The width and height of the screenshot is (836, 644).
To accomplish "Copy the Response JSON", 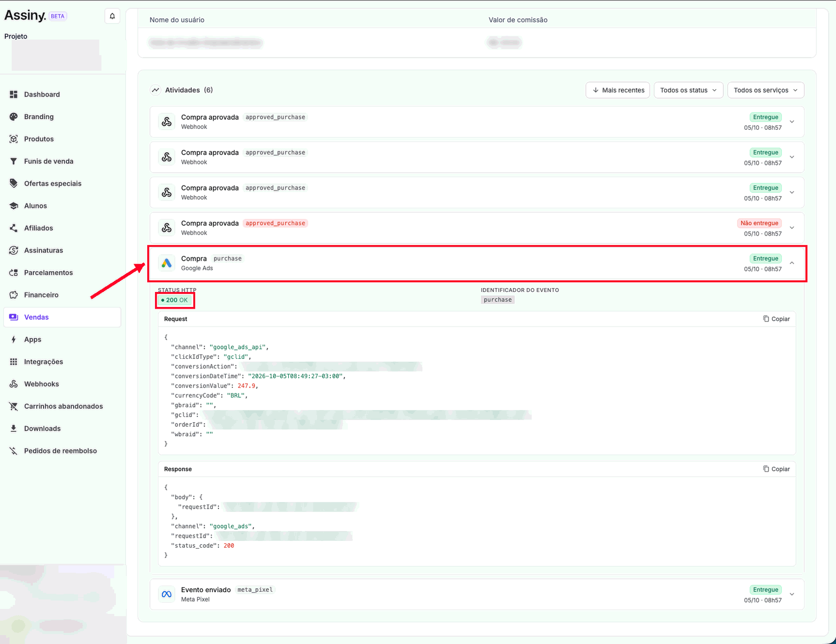I will click(x=776, y=469).
